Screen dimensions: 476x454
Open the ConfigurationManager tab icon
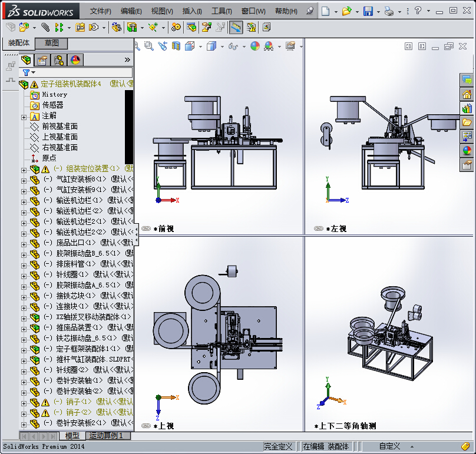[59, 60]
